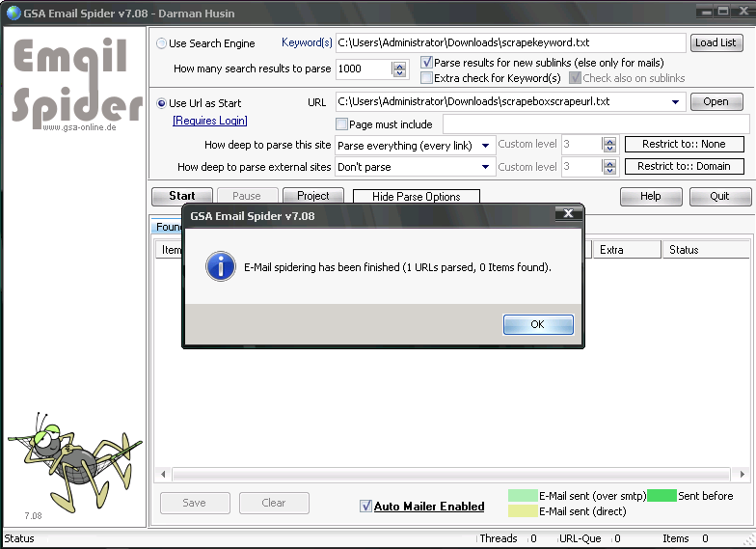Expand the URL dropdown arrow
Viewport: 756px width, 549px height.
pos(675,102)
